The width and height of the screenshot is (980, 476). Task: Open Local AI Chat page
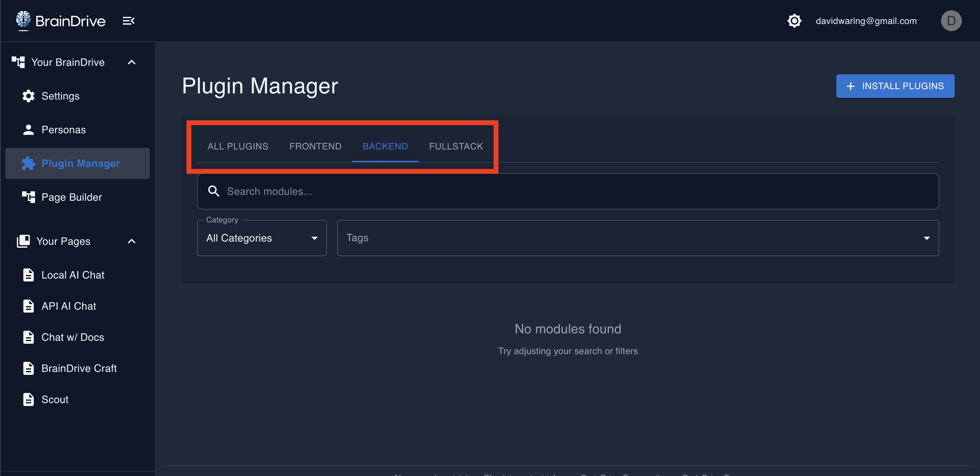point(72,275)
